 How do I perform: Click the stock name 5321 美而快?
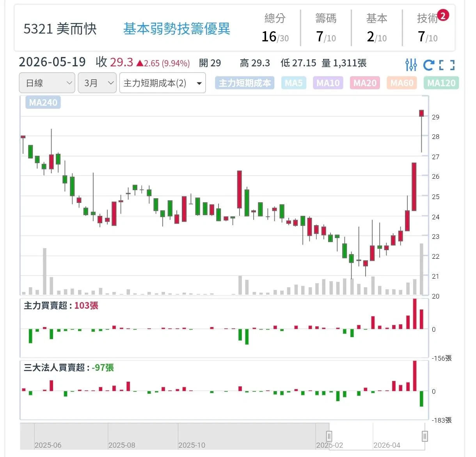[60, 29]
